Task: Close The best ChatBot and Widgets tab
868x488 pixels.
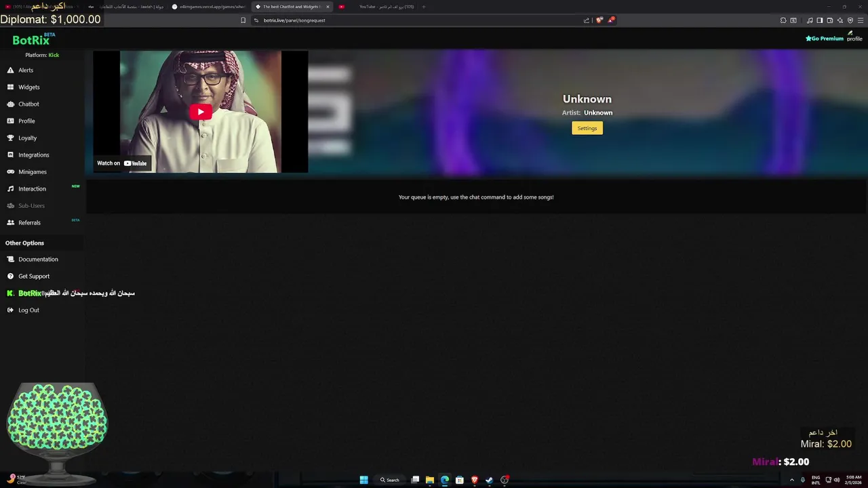Action: click(328, 7)
